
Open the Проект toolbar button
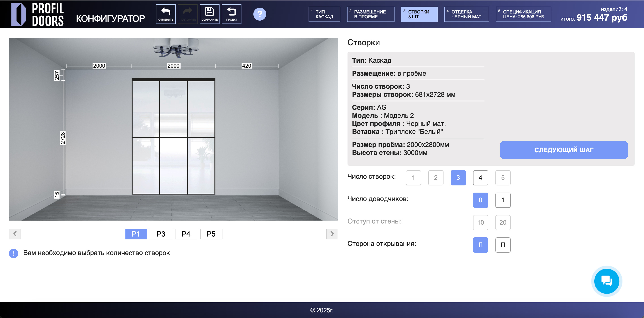tap(232, 14)
